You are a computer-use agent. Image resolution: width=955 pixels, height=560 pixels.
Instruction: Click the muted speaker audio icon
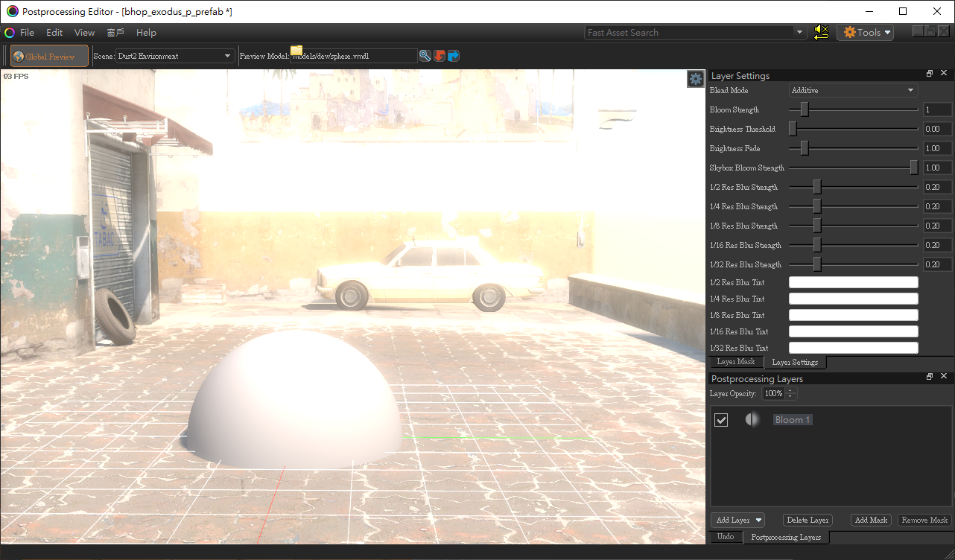click(x=822, y=32)
